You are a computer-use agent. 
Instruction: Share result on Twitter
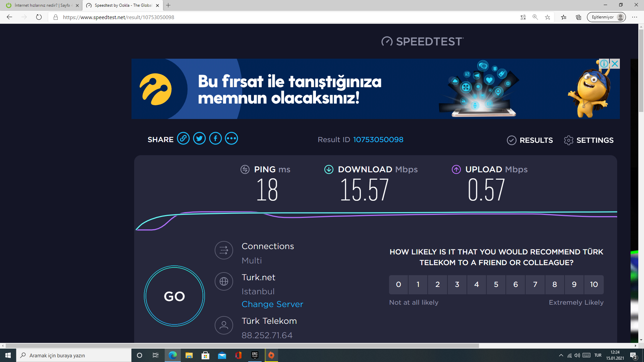click(199, 138)
